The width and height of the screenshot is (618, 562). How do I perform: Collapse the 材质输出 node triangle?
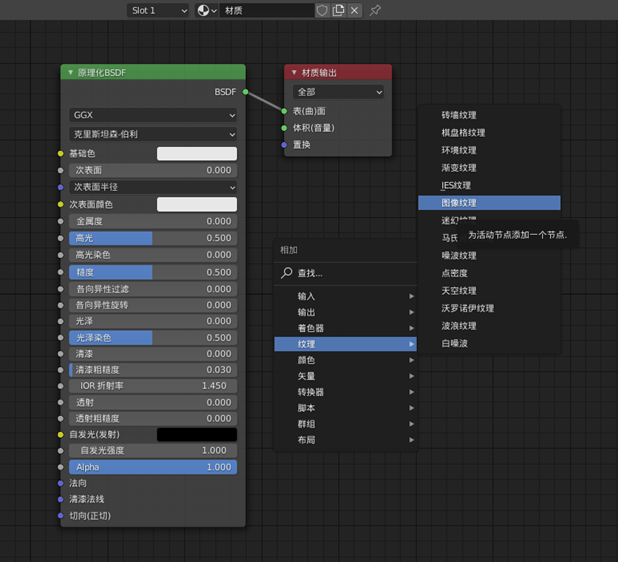[x=294, y=73]
